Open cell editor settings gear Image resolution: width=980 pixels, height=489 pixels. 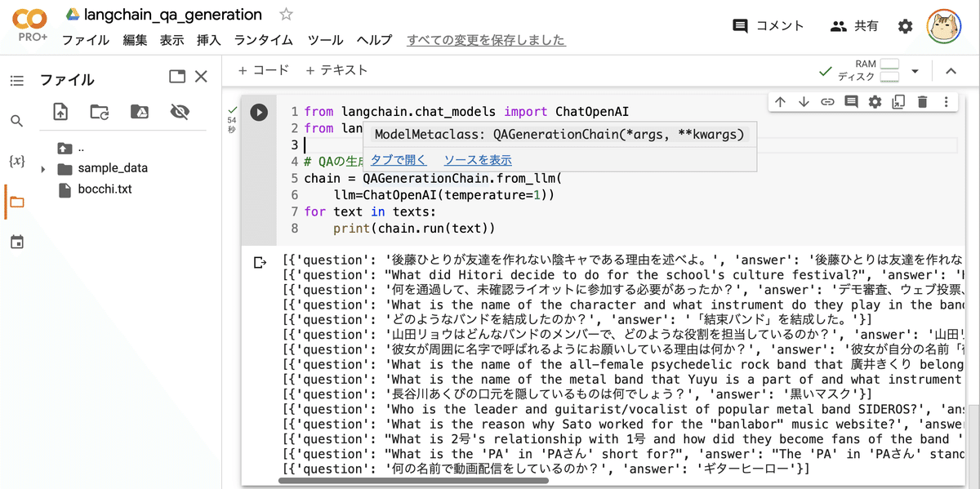point(875,102)
